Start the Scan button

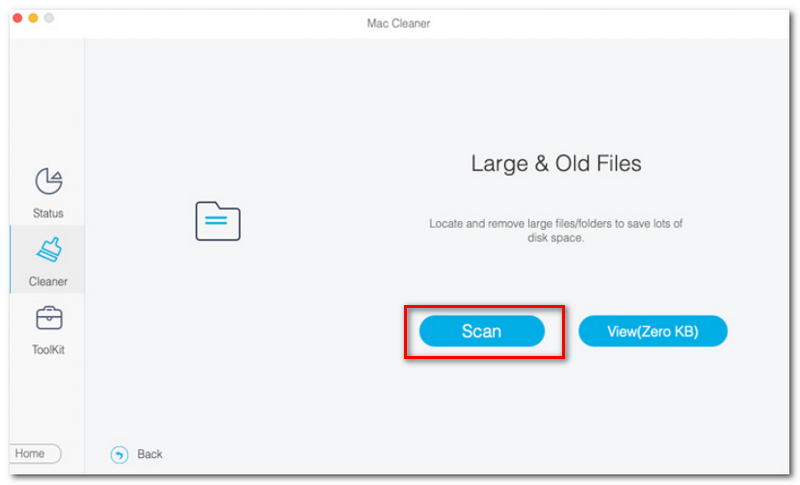[x=482, y=331]
